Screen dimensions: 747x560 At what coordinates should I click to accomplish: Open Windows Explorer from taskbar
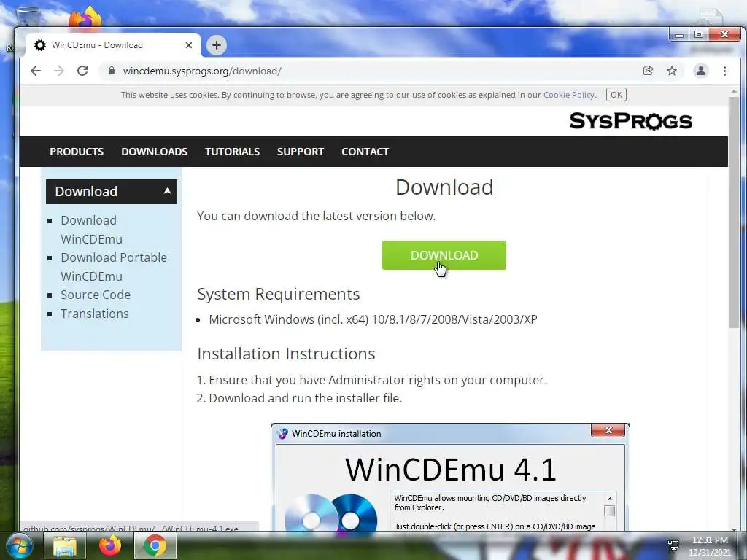65,546
